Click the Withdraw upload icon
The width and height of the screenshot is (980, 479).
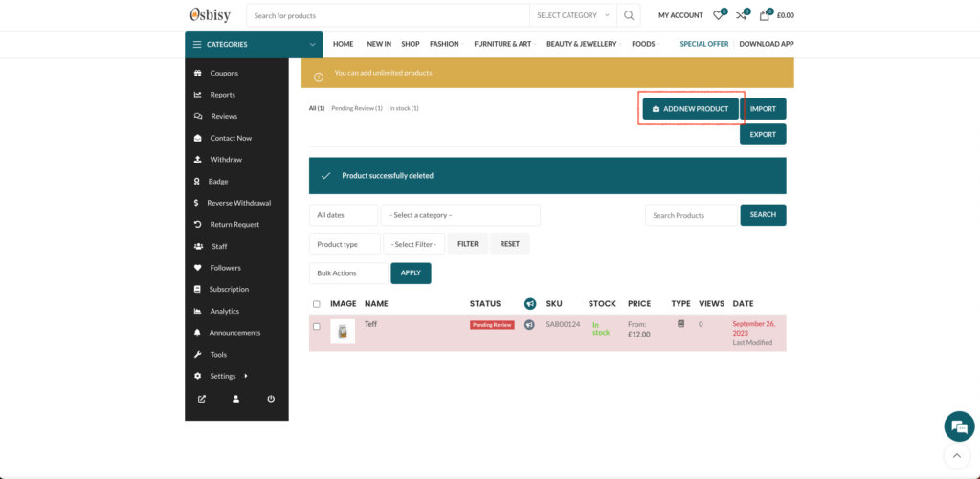click(x=197, y=160)
